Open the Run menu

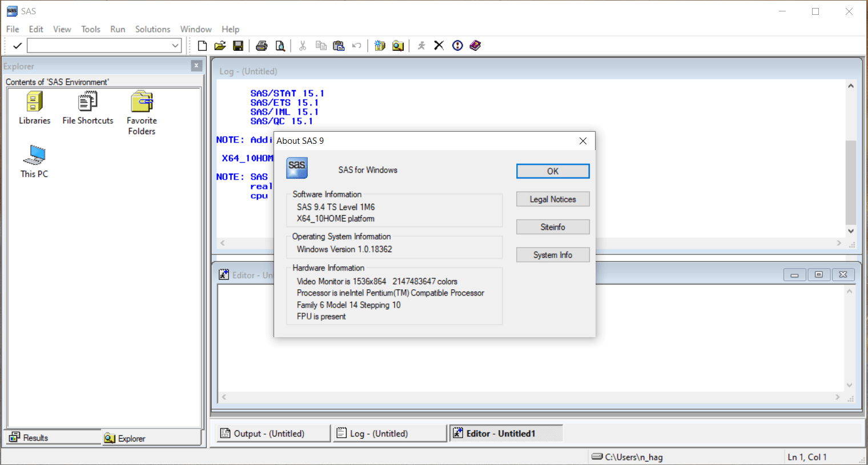coord(118,29)
